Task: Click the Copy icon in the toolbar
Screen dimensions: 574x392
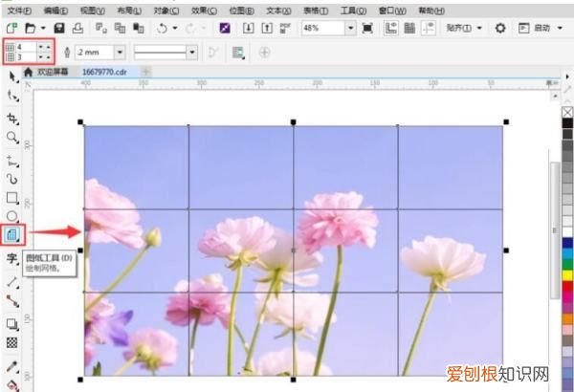Action: click(x=120, y=28)
